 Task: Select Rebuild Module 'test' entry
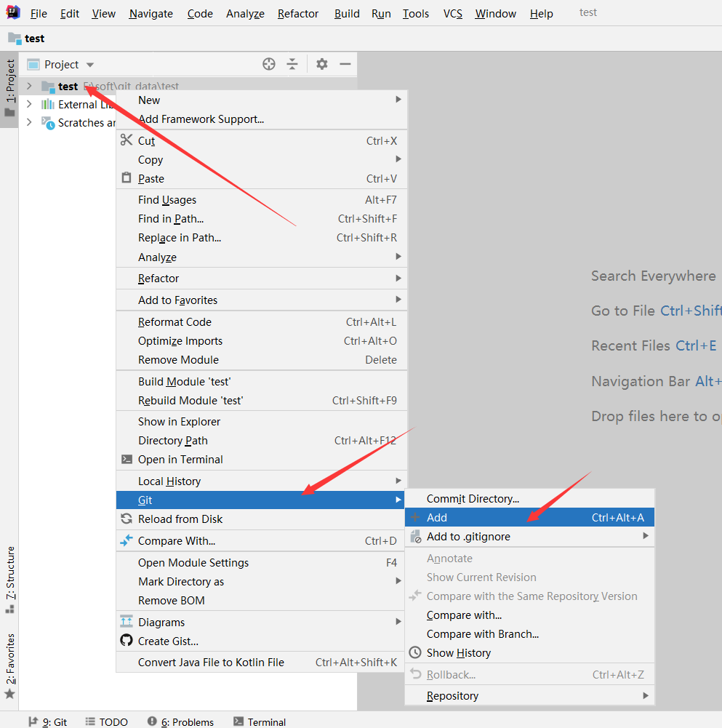coord(262,400)
